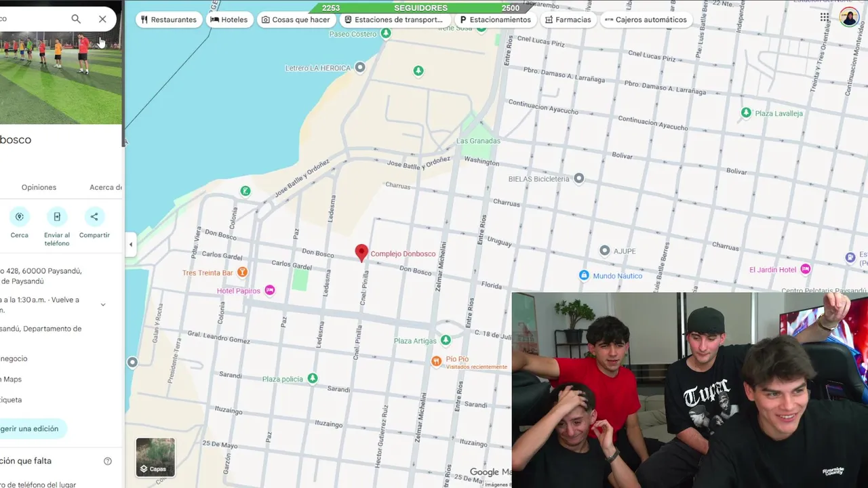Click the Hotel Papiros marker
This screenshot has height=488, width=868.
270,290
